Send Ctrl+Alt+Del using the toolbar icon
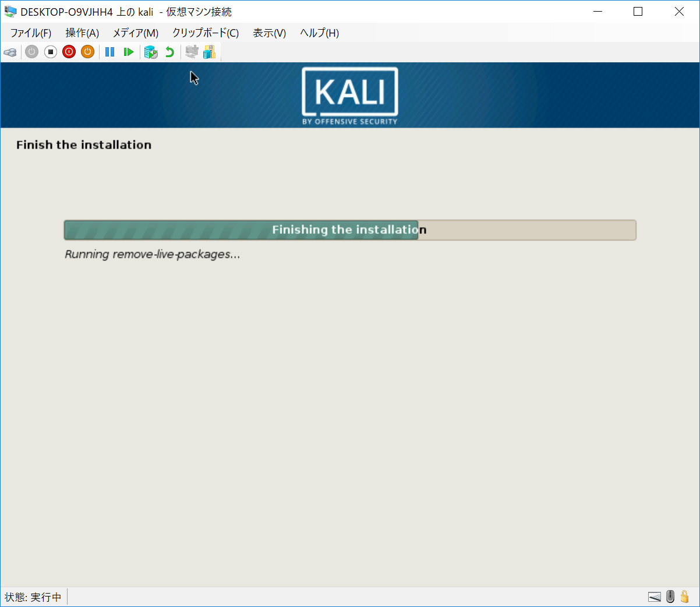Screen dimensions: 700x607 pyautogui.click(x=10, y=52)
